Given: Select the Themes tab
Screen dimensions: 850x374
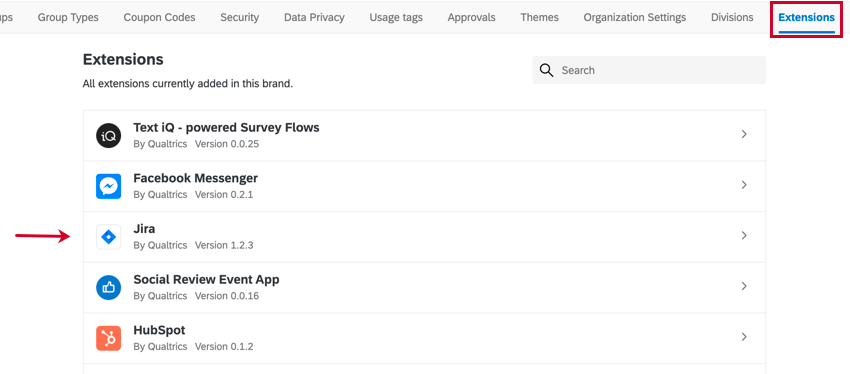Looking at the screenshot, I should [539, 17].
